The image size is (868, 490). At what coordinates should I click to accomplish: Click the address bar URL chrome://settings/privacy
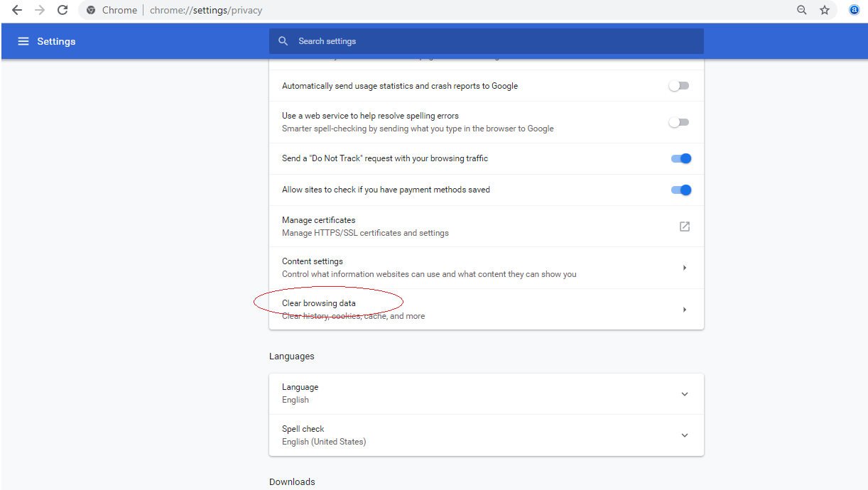coord(206,11)
